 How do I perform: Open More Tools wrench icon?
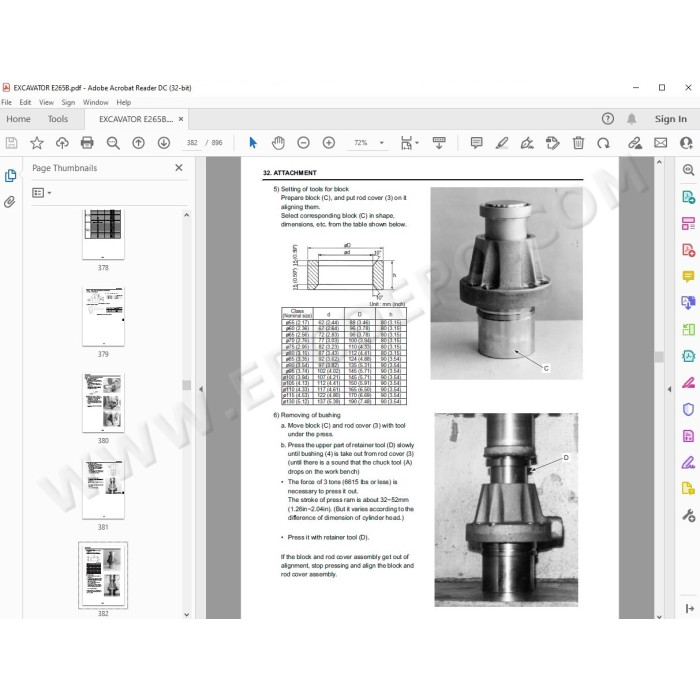[688, 516]
